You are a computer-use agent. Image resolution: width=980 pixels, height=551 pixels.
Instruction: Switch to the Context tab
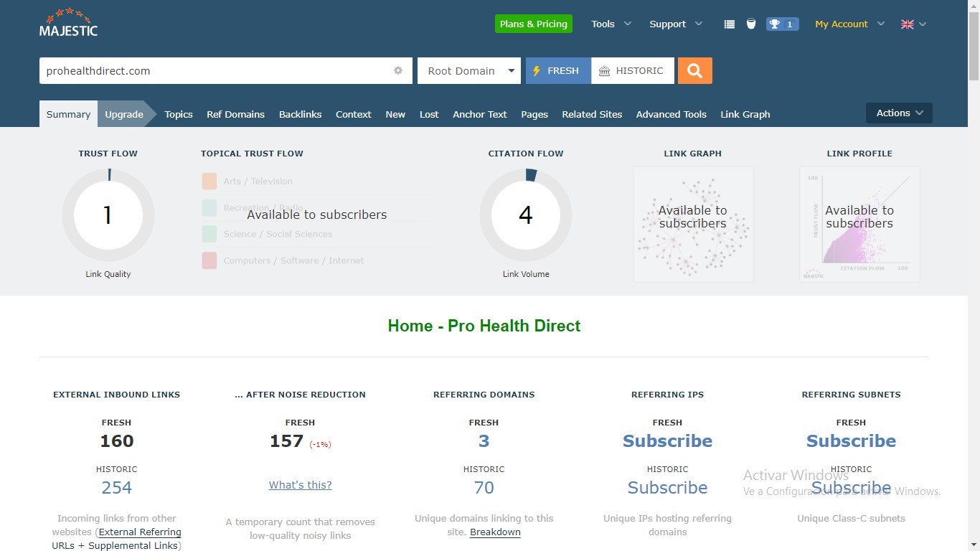[354, 114]
